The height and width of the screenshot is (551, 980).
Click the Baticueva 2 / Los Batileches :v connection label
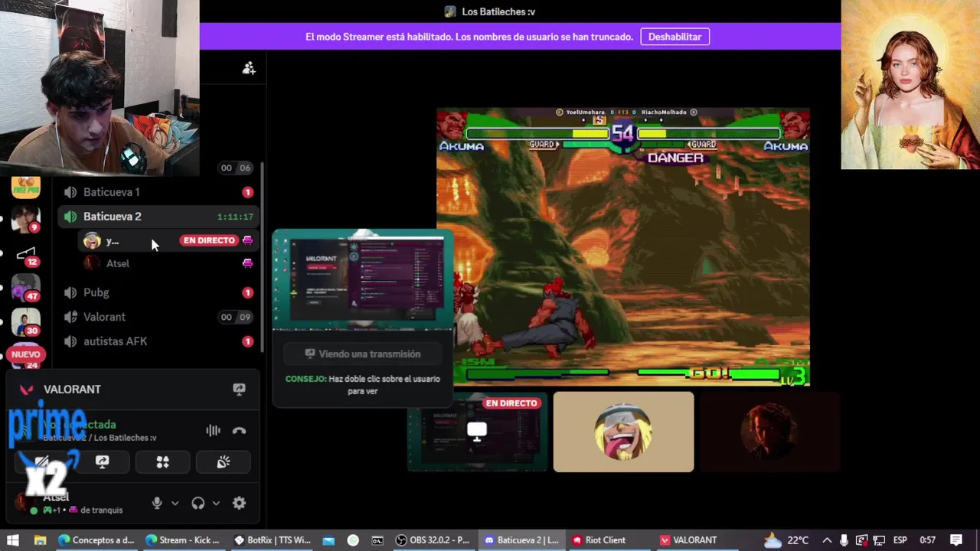100,438
